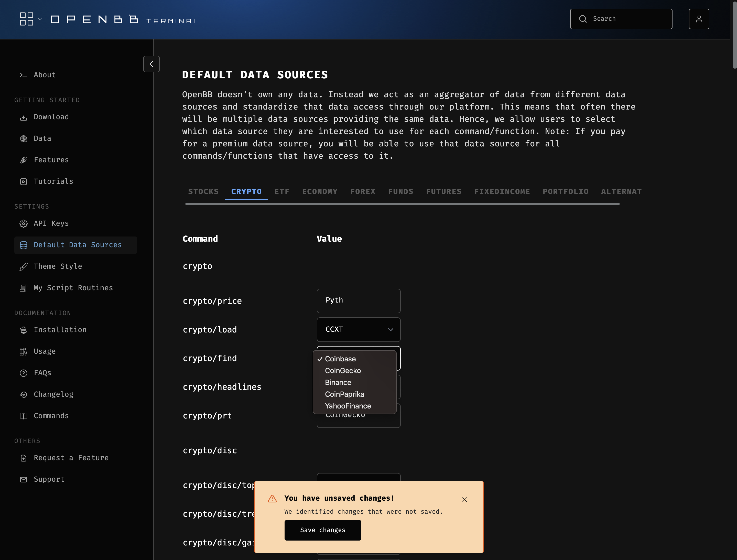Select YahooFinance option

354,406
